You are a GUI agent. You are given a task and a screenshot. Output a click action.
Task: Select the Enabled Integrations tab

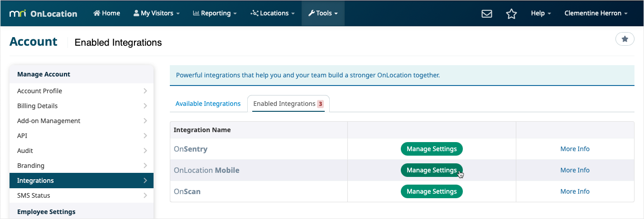click(x=288, y=104)
